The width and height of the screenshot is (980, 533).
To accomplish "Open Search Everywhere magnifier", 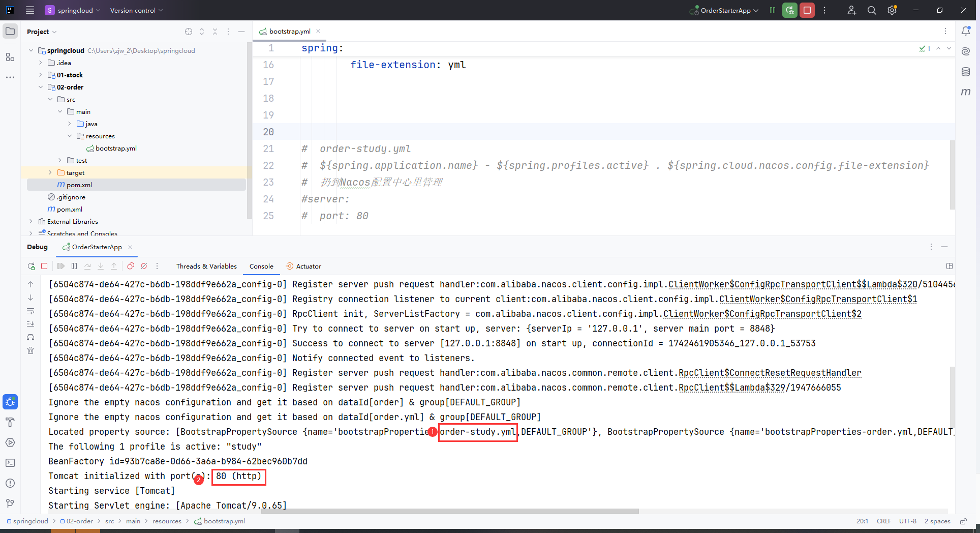I will click(x=872, y=10).
